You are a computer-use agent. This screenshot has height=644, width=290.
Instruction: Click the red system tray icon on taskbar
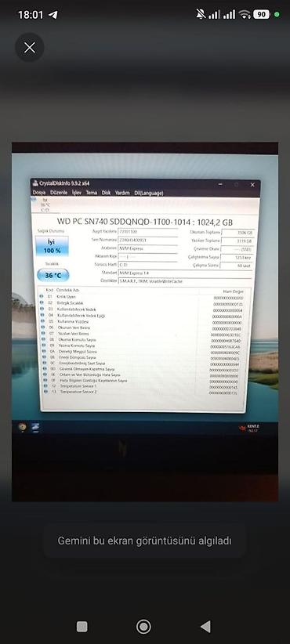pyautogui.click(x=242, y=429)
